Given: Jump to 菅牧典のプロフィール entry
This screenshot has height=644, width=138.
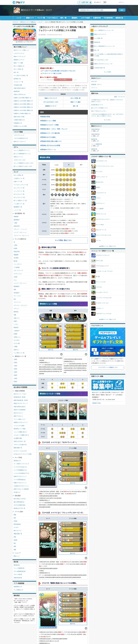Looking at the screenshot, I should 48,150.
